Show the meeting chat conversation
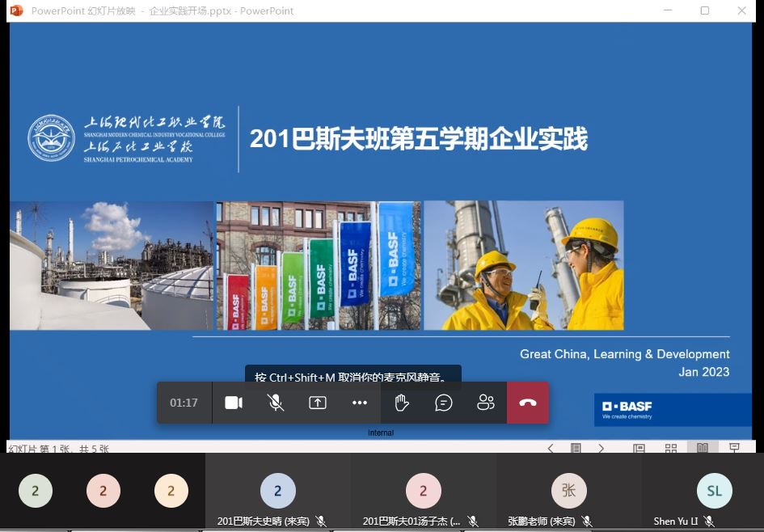Image resolution: width=764 pixels, height=532 pixels. [444, 403]
